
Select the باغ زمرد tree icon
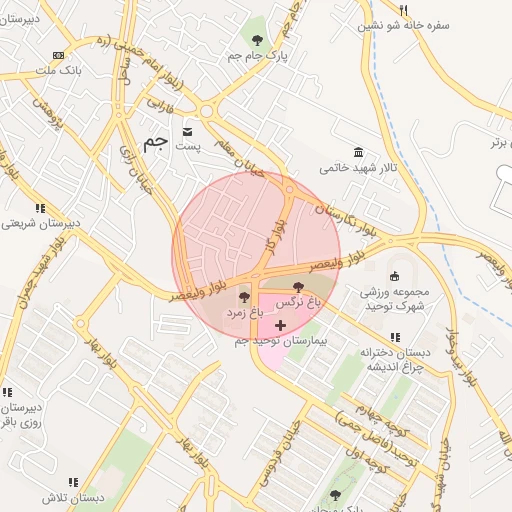pyautogui.click(x=244, y=297)
